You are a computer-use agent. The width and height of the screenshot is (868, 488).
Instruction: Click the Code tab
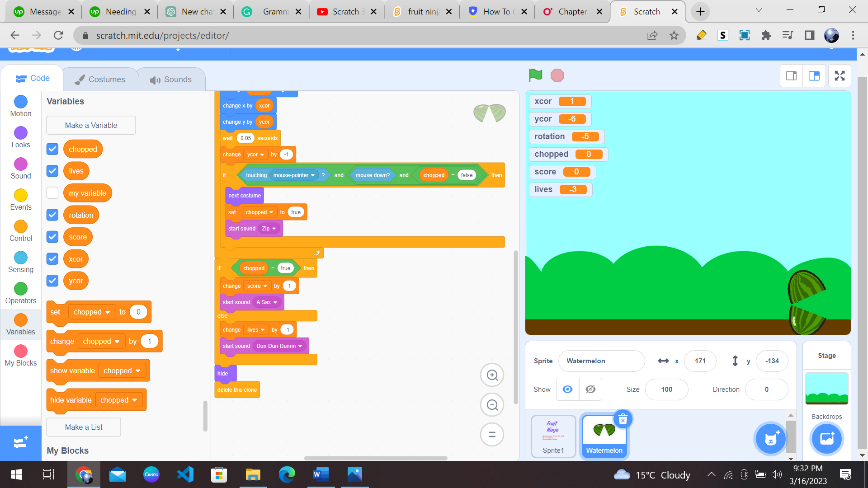33,78
